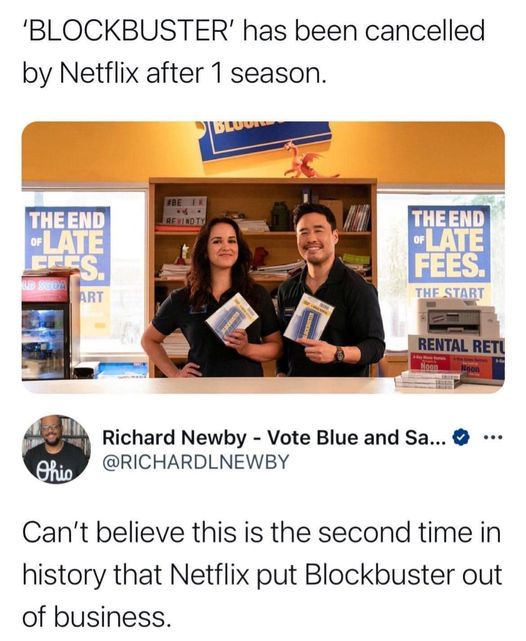
Task: Click the stack of DVDs on counter
Action: click(x=428, y=380)
